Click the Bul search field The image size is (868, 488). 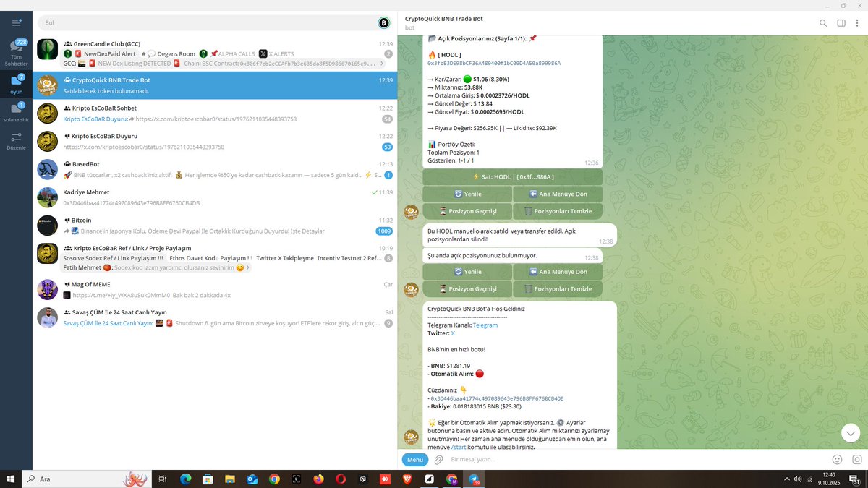point(210,23)
